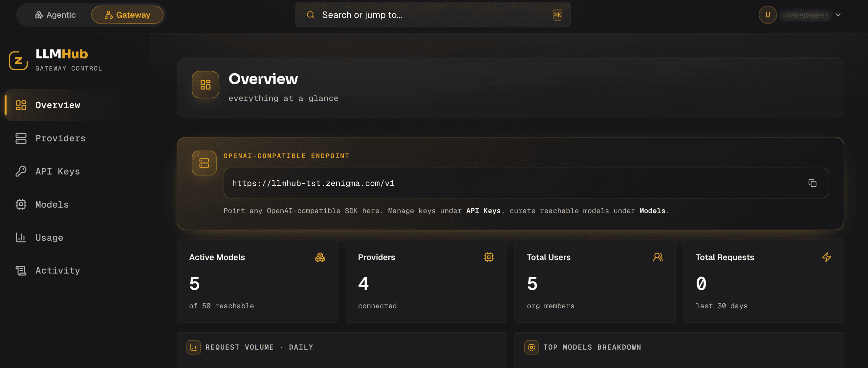The width and height of the screenshot is (868, 368).
Task: Click the 'GATEWAY CONTROL' tagline
Action: (68, 68)
